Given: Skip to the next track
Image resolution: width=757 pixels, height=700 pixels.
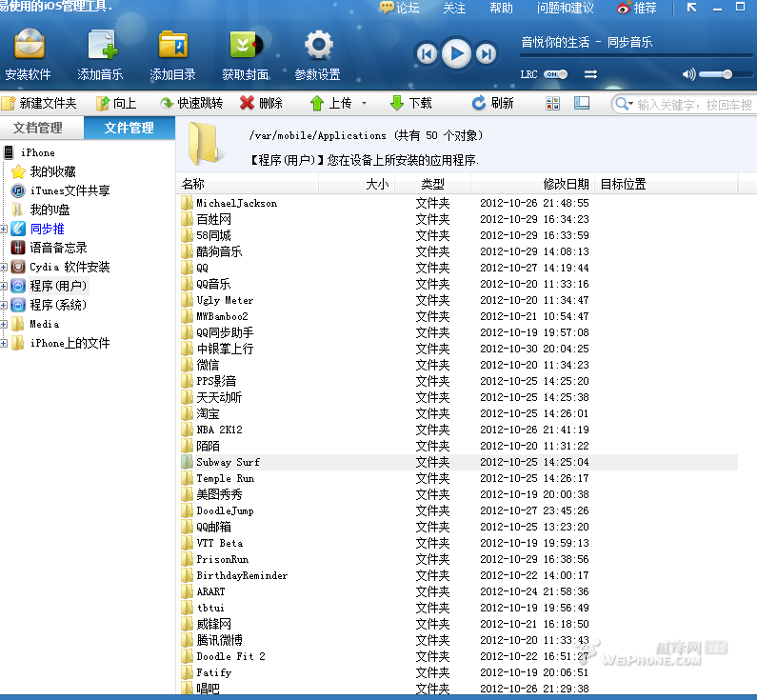Looking at the screenshot, I should click(x=486, y=54).
